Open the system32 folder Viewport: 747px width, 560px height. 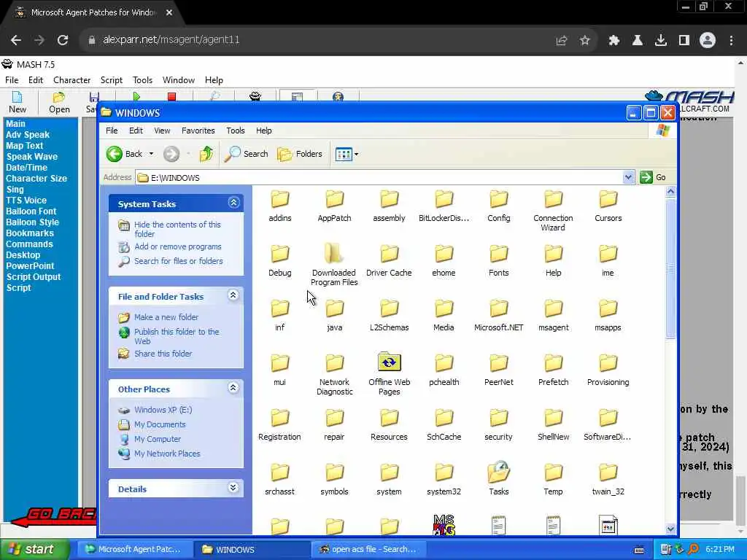(x=444, y=479)
